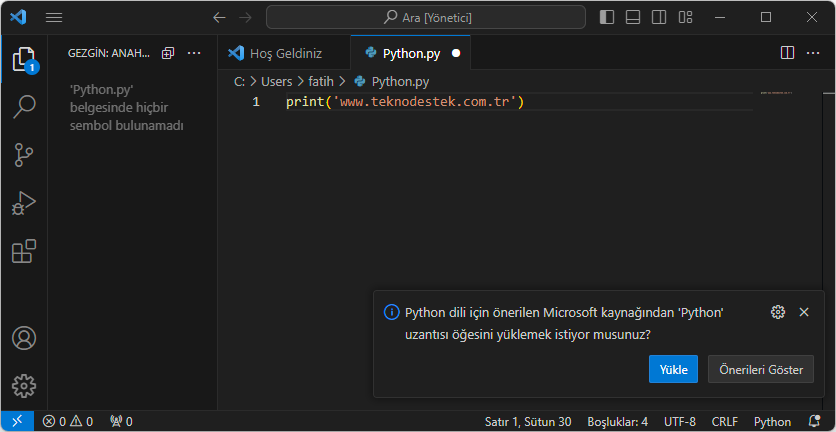Viewport: 836px width, 432px height.
Task: Click the Ara search box in title bar
Action: pos(426,17)
